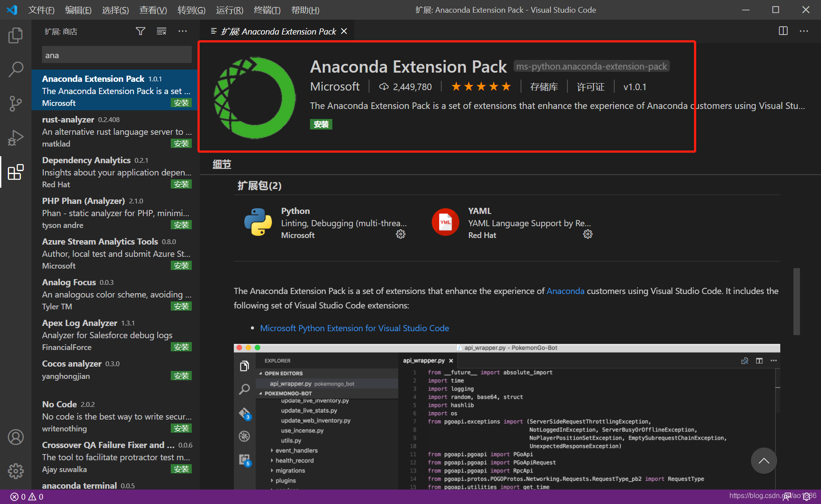
Task: Open the 许可证 license link
Action: [x=590, y=87]
